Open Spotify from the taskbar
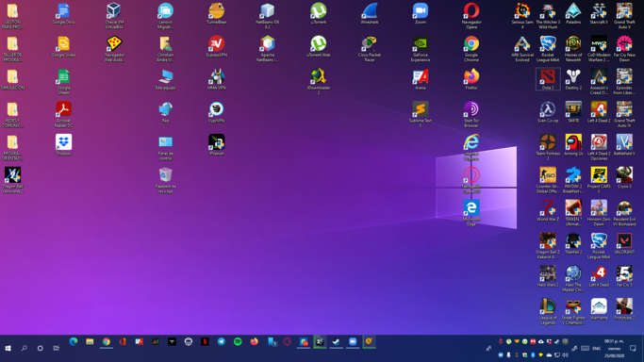 pos(238,341)
